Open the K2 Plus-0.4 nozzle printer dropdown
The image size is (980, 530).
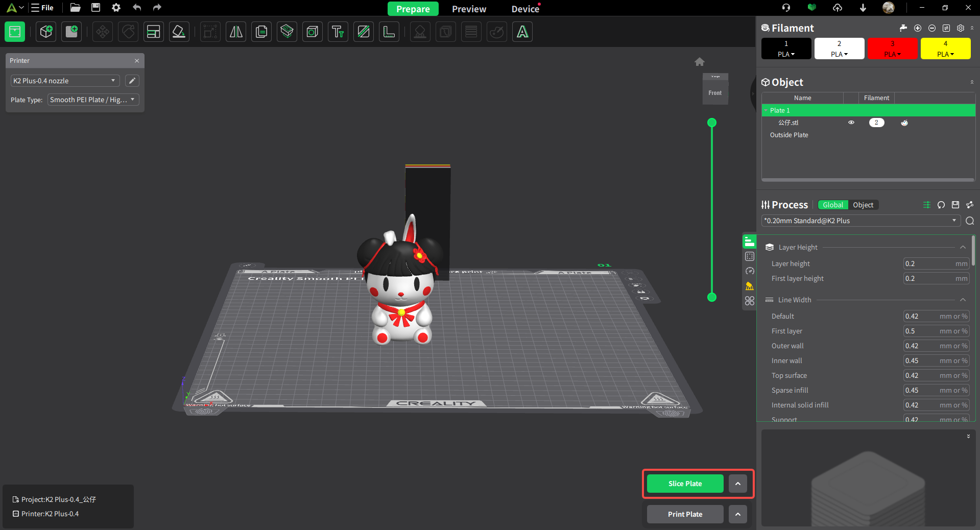tap(65, 81)
